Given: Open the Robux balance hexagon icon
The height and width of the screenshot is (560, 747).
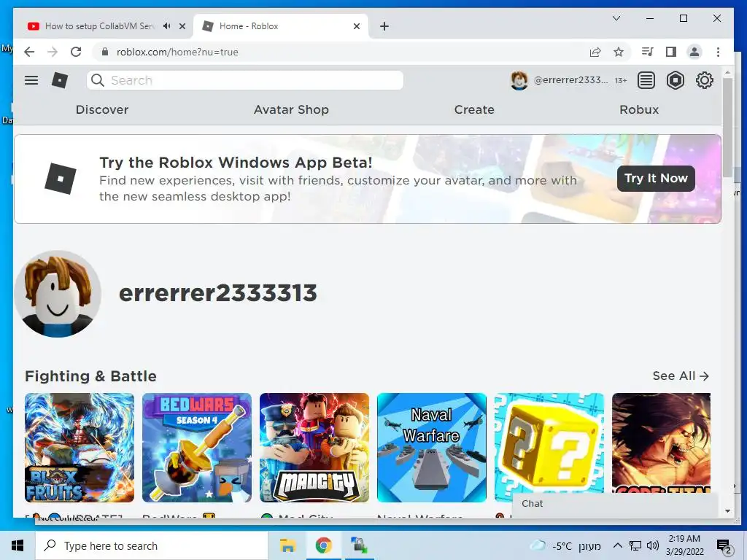Looking at the screenshot, I should click(x=675, y=80).
